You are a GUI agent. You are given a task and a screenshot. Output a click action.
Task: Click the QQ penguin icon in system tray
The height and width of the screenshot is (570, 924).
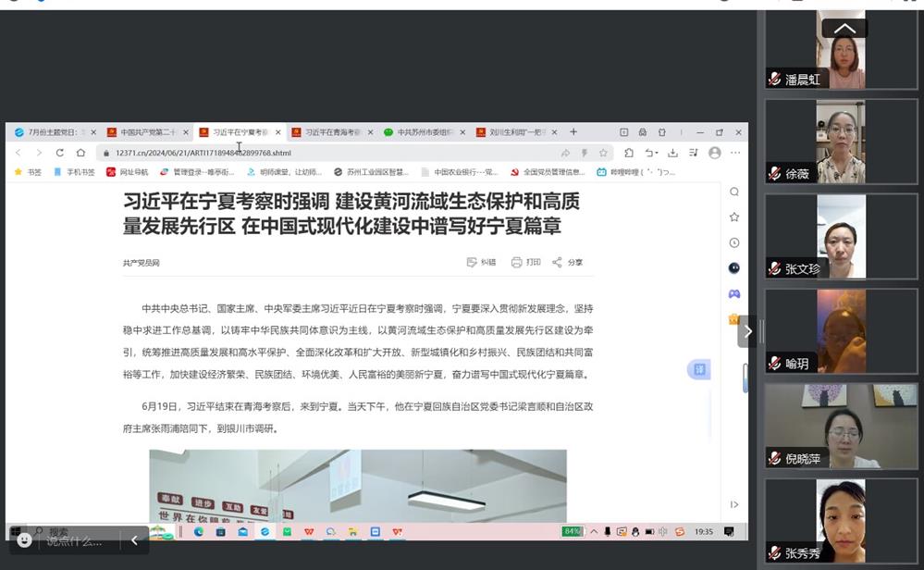[x=635, y=532]
